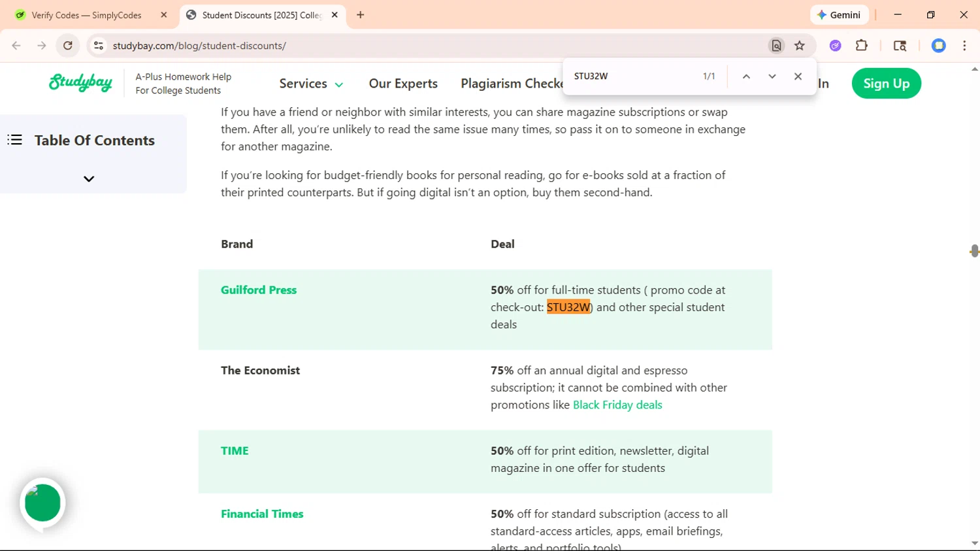The width and height of the screenshot is (980, 551).
Task: Open the Guilford Press link
Action: point(259,290)
